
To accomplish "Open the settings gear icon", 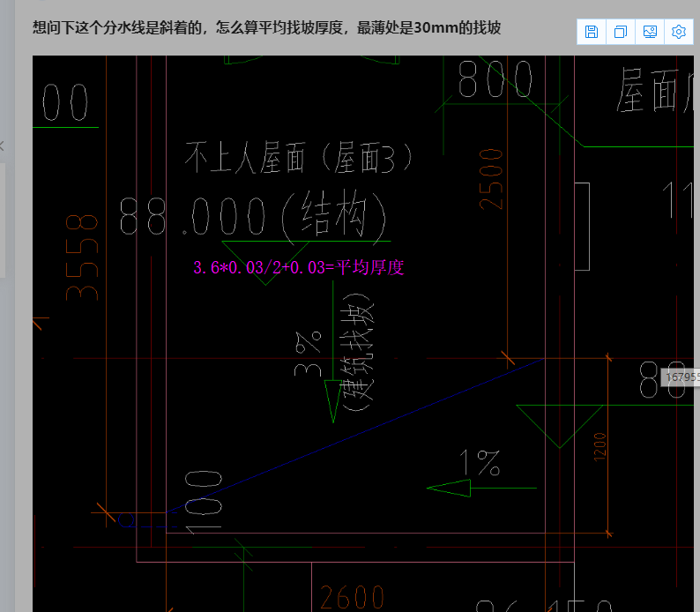I will point(679,32).
